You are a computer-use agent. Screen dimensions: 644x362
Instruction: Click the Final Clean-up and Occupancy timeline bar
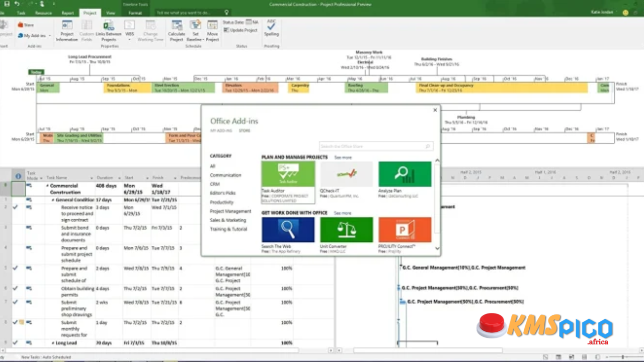pyautogui.click(x=502, y=87)
